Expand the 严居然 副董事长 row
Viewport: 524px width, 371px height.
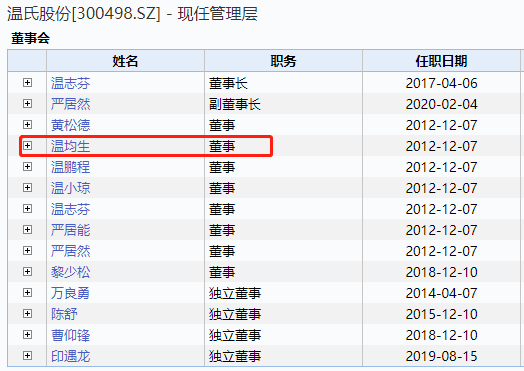point(27,104)
